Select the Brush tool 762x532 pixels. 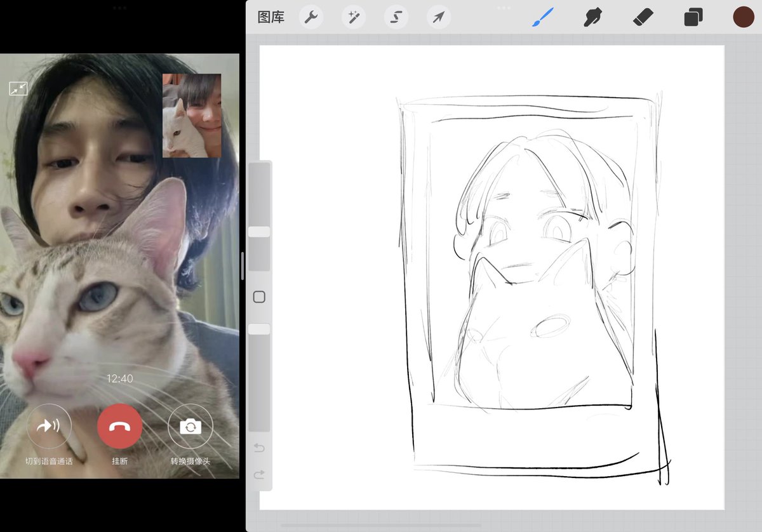(543, 17)
